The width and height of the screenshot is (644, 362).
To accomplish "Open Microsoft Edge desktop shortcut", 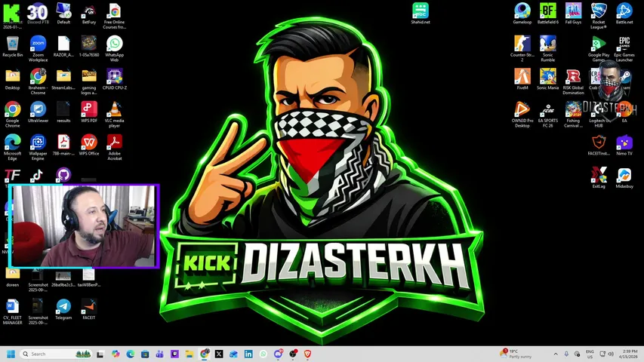I will click(12, 147).
